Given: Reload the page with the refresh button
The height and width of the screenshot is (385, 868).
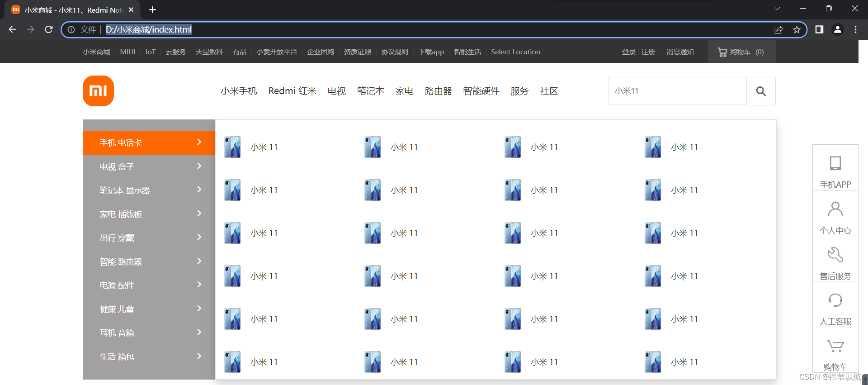Looking at the screenshot, I should click(49, 29).
